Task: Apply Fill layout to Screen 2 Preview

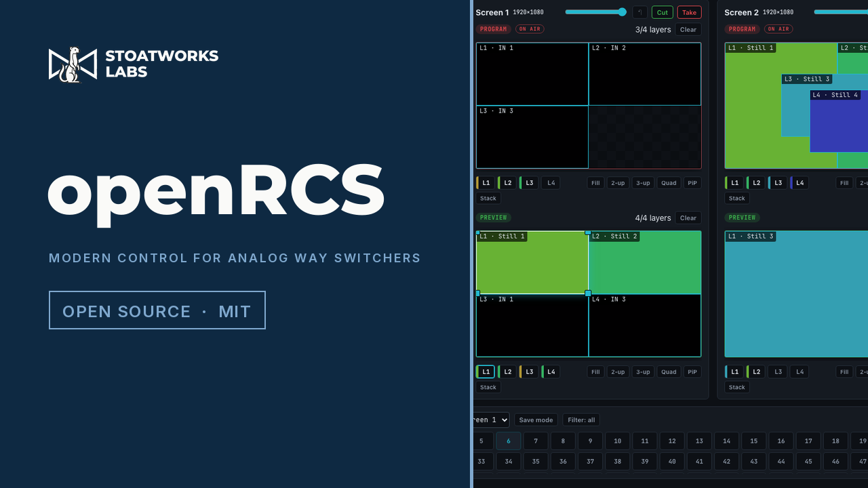Action: 844,372
